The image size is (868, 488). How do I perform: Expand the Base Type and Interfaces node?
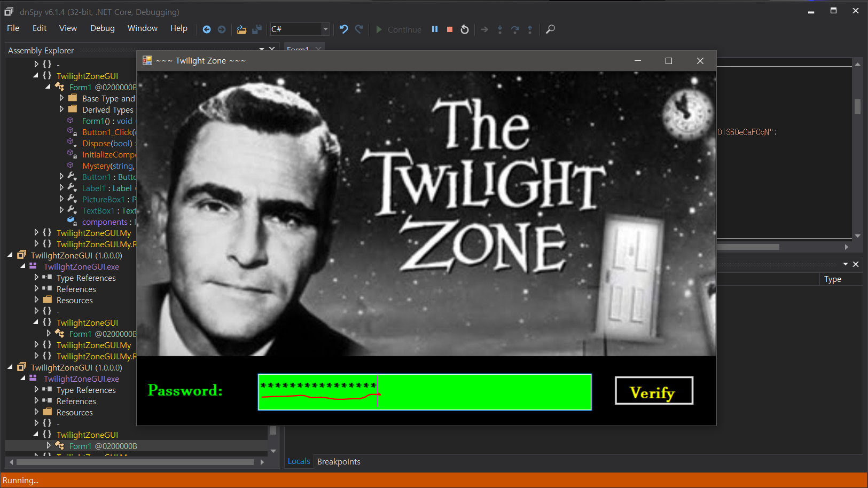pyautogui.click(x=61, y=98)
